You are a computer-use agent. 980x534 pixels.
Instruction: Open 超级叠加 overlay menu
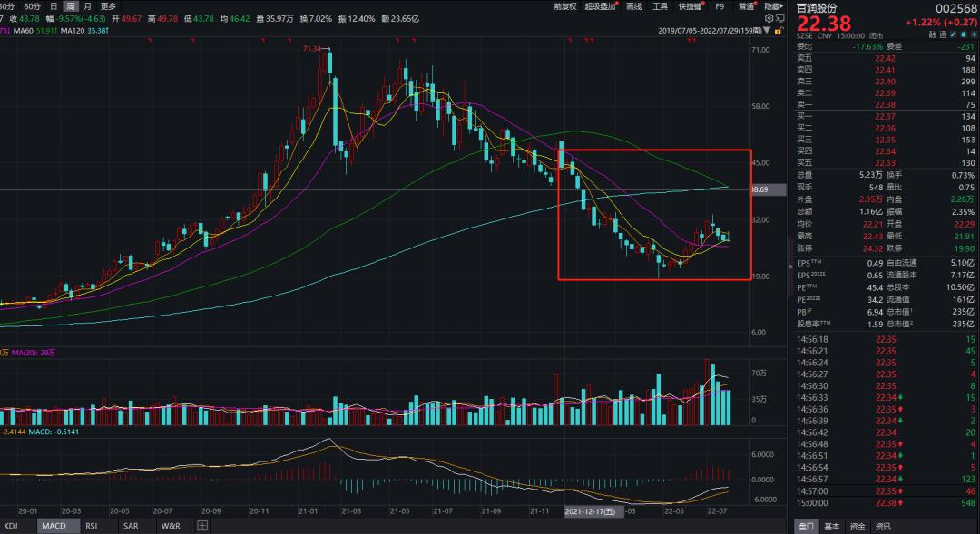[601, 6]
